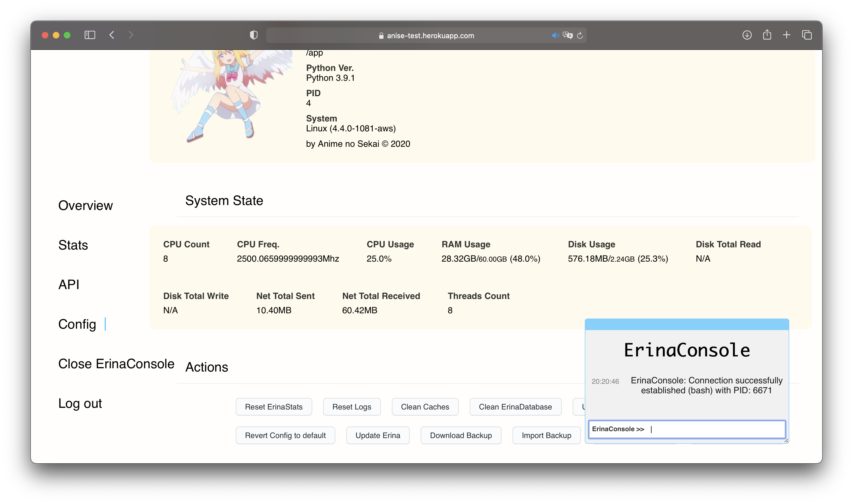Viewport: 853px width, 504px height.
Task: Open the Overview section
Action: pyautogui.click(x=85, y=206)
